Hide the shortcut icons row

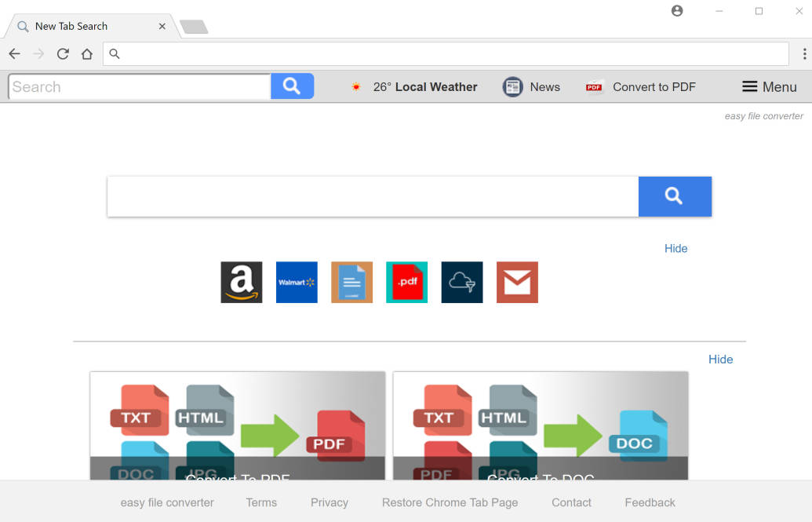pos(675,248)
